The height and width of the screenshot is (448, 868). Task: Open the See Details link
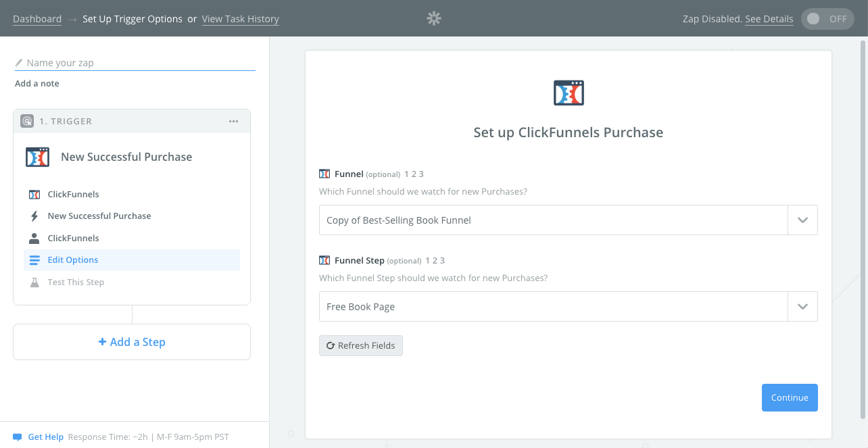[769, 19]
